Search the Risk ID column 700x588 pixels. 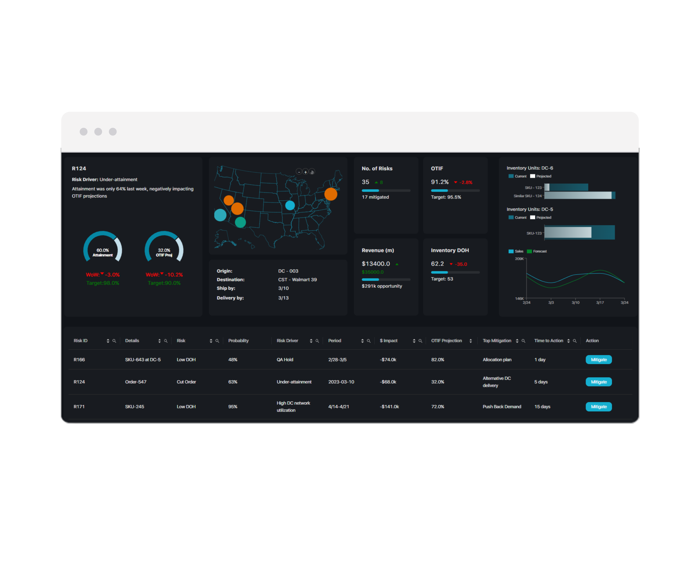tap(114, 341)
